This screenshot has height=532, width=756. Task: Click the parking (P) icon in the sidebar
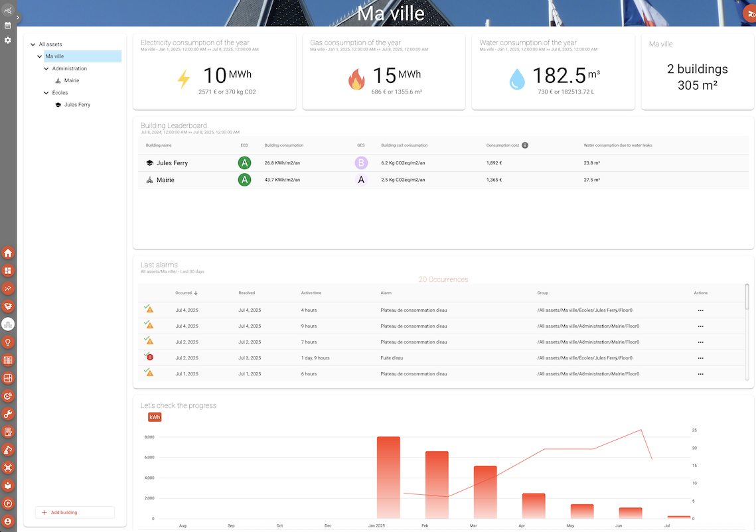(8, 503)
